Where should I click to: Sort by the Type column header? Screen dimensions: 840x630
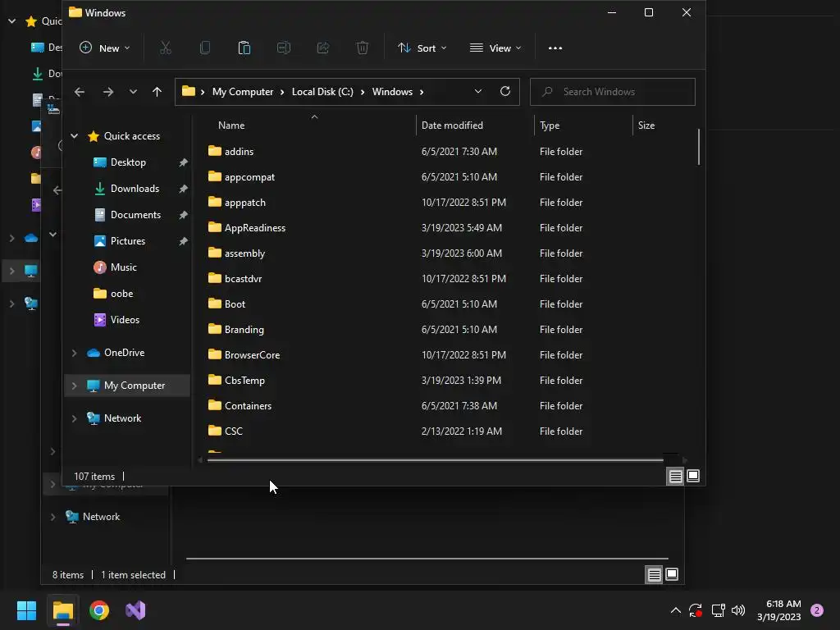coord(583,126)
